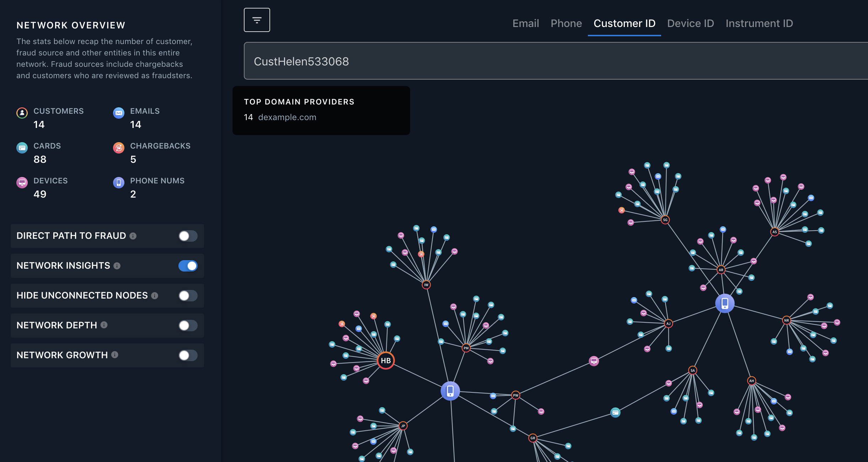Show info for Network Depth

tap(104, 325)
